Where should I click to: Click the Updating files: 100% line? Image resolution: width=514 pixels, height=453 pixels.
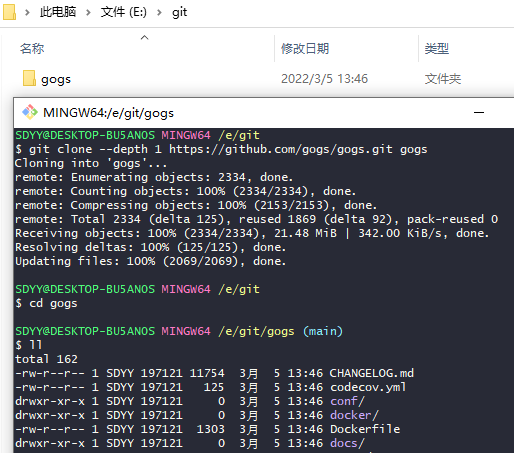(x=150, y=261)
